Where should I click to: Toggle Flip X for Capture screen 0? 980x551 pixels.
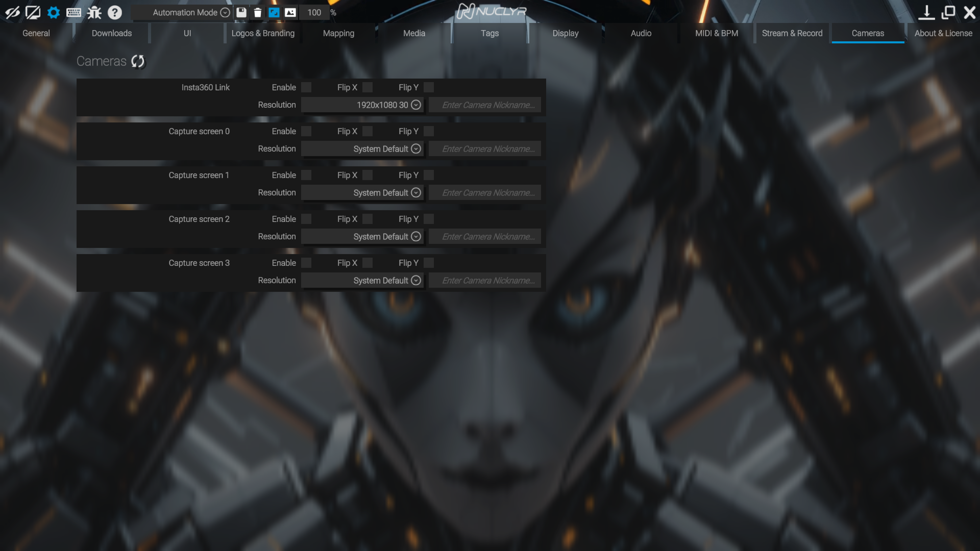pos(367,131)
